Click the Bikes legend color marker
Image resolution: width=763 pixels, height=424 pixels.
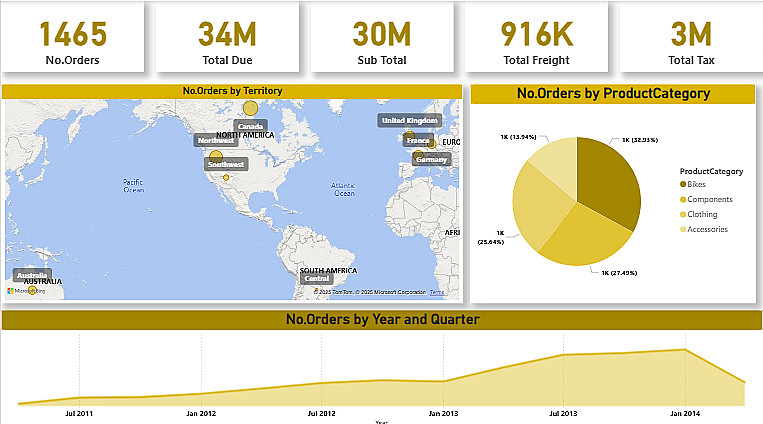pyautogui.click(x=683, y=184)
